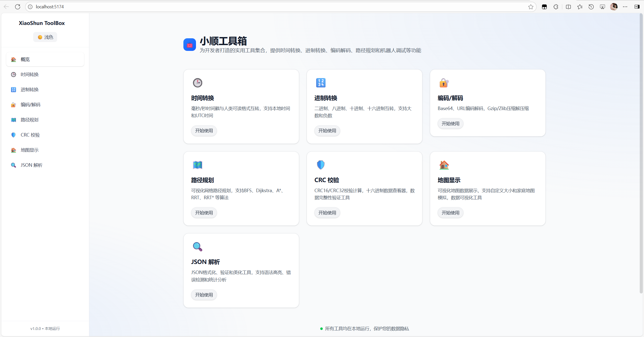Click the browser profile avatar
Image resolution: width=644 pixels, height=337 pixels.
click(x=614, y=7)
